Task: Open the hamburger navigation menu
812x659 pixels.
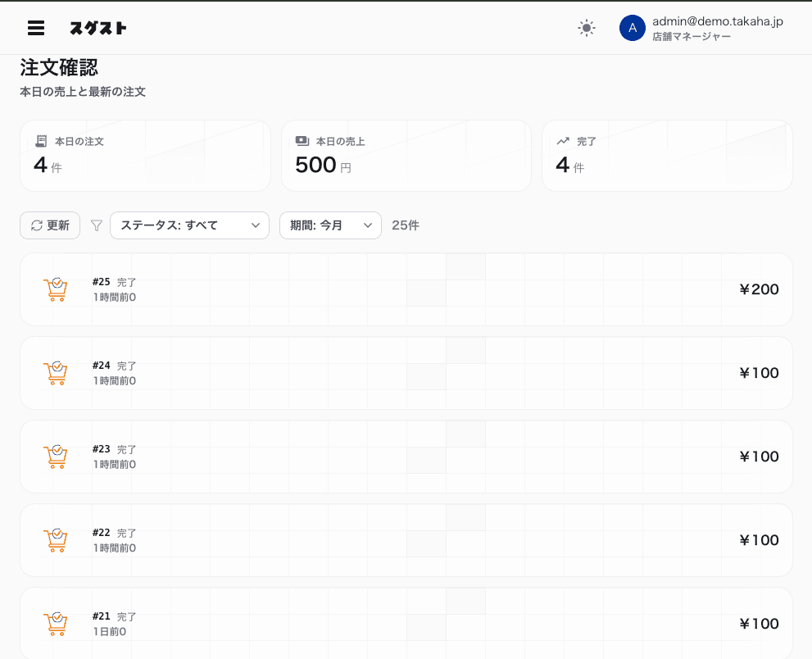Action: coord(36,27)
